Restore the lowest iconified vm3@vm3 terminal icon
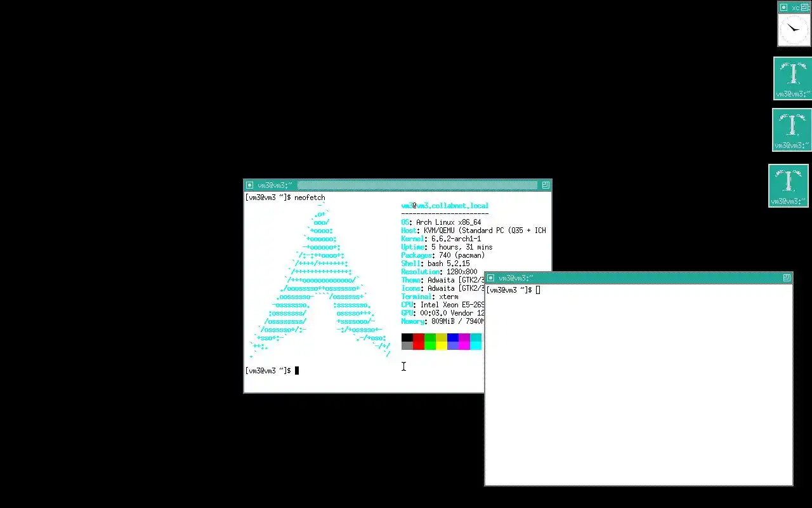Screen dimensions: 812x508 pyautogui.click(x=789, y=186)
